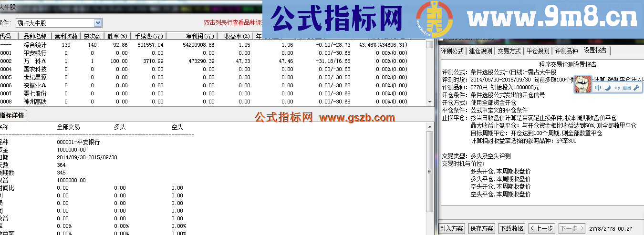Viewport: 644px width, 235px height.
Task: Click the 下载数据 button
Action: click(x=512, y=228)
